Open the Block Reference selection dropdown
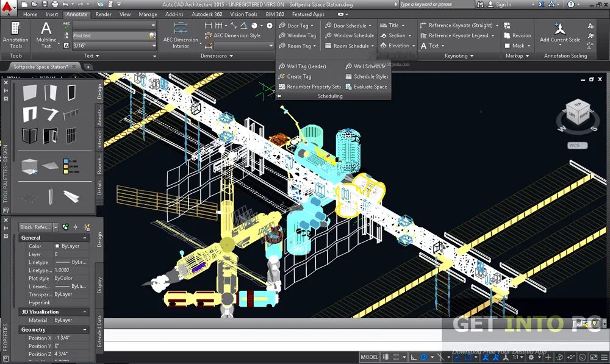 click(x=56, y=227)
